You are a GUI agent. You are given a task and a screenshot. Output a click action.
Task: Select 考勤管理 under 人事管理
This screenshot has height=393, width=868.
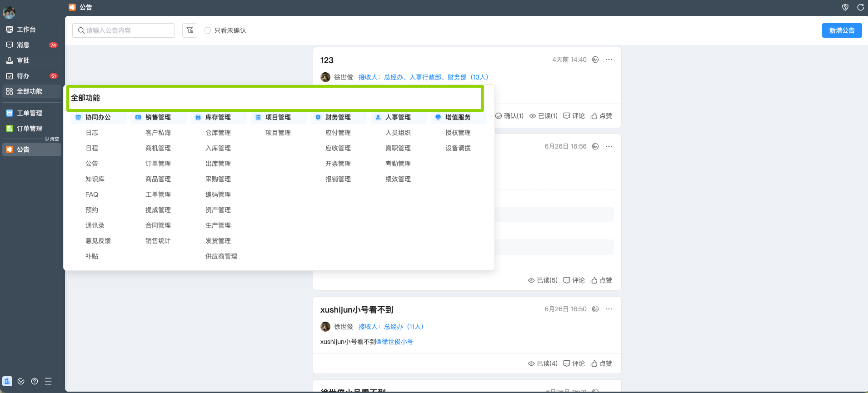coord(398,164)
